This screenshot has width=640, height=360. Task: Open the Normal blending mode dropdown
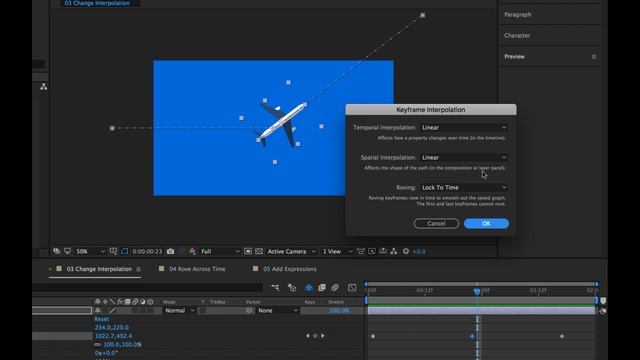[x=179, y=311]
